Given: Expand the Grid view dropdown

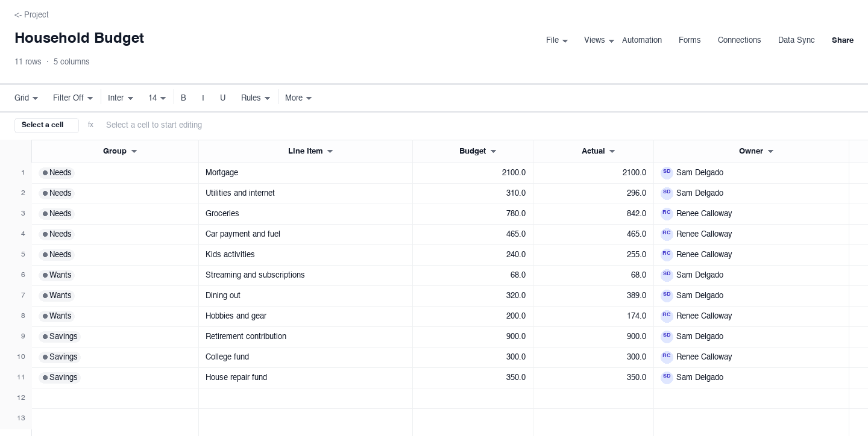Looking at the screenshot, I should click(27, 98).
